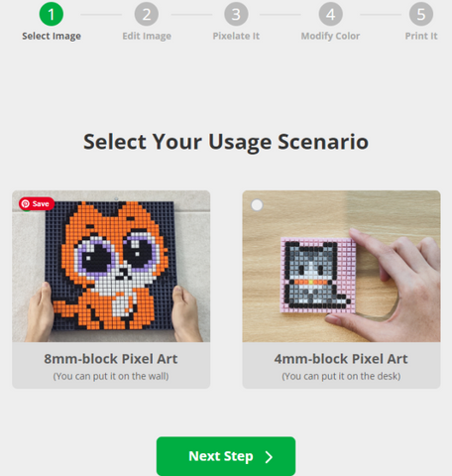Click the Pinterest Save badge

pyautogui.click(x=37, y=203)
